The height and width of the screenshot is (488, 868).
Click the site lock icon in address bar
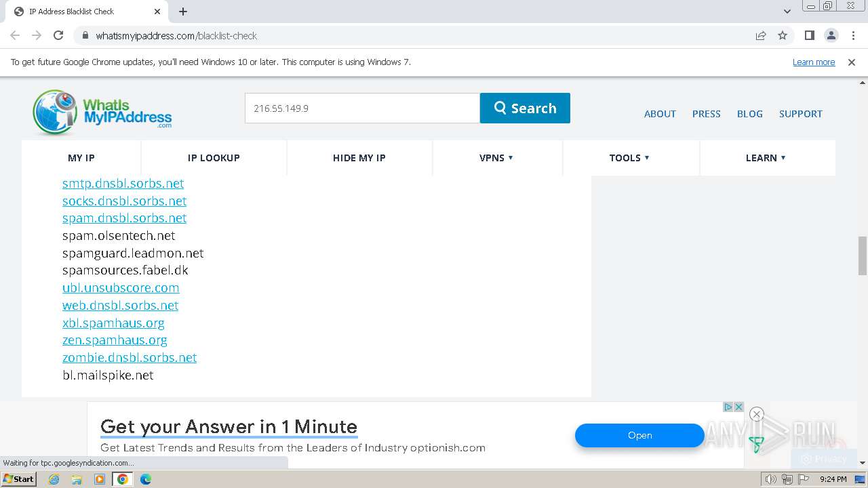(x=85, y=35)
